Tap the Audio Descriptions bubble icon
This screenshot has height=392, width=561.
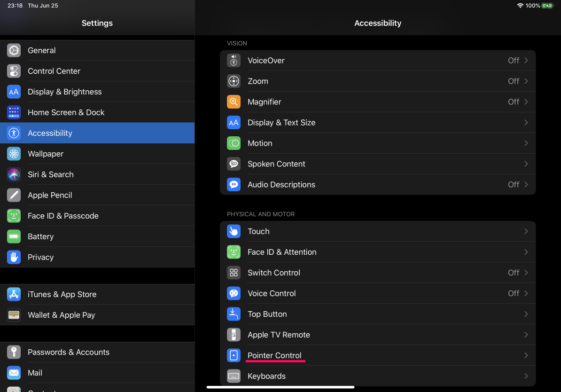click(x=234, y=185)
